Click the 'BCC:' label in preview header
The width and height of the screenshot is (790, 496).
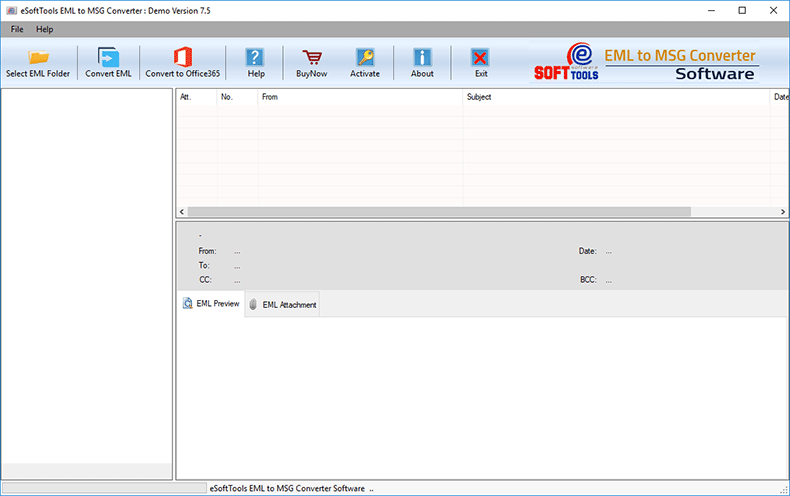coord(588,280)
